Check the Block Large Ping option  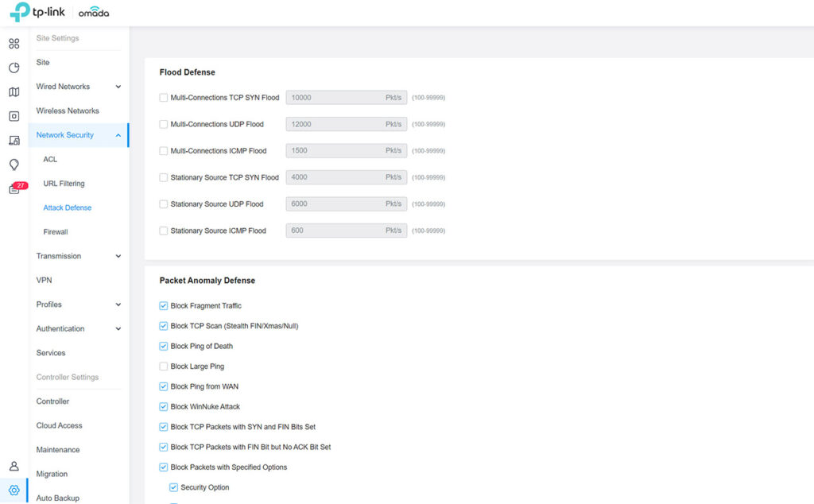(x=164, y=366)
